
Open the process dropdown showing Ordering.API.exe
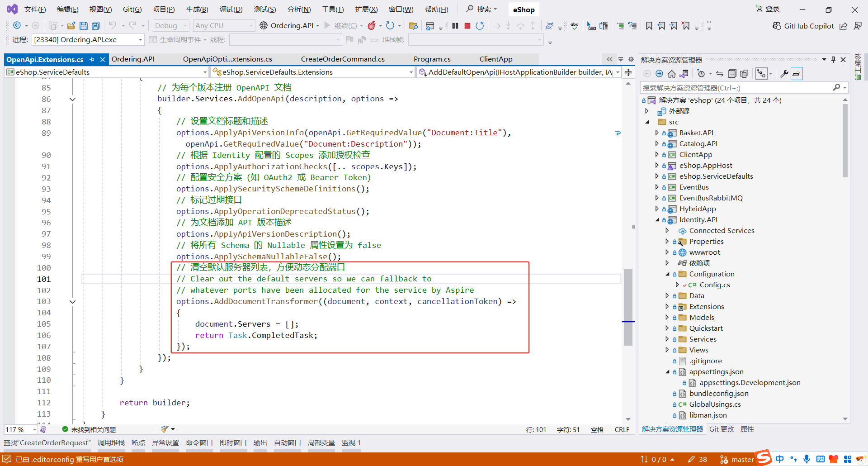coord(140,40)
